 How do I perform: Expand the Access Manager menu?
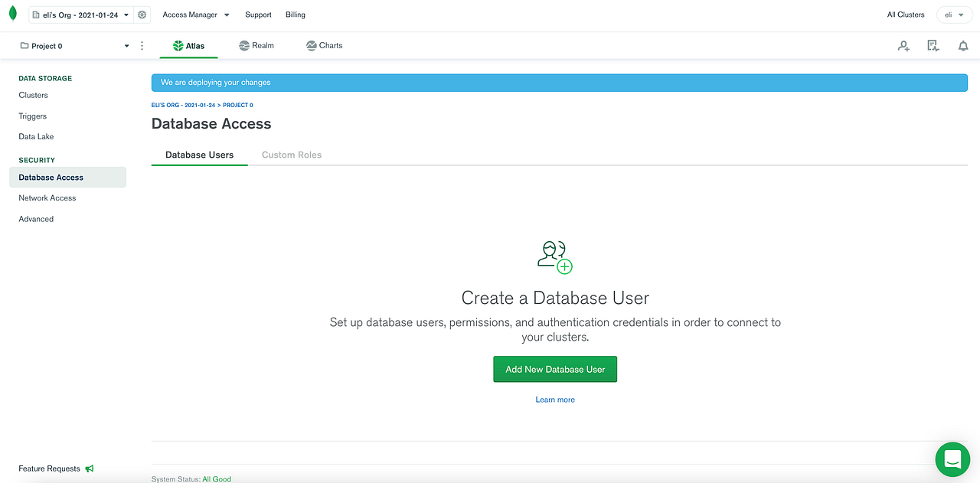pyautogui.click(x=196, y=15)
